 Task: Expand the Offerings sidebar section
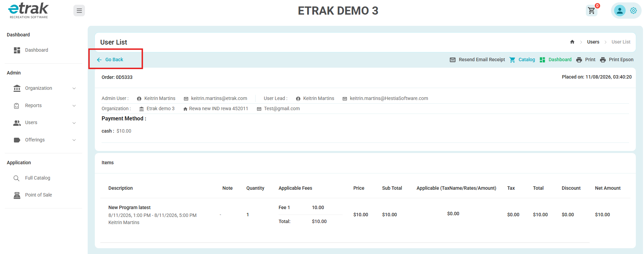(44, 140)
